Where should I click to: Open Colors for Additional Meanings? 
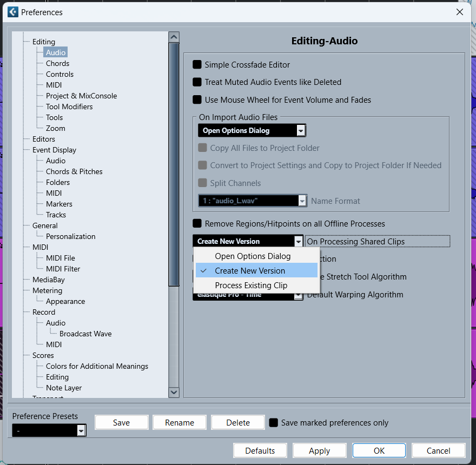tap(97, 366)
